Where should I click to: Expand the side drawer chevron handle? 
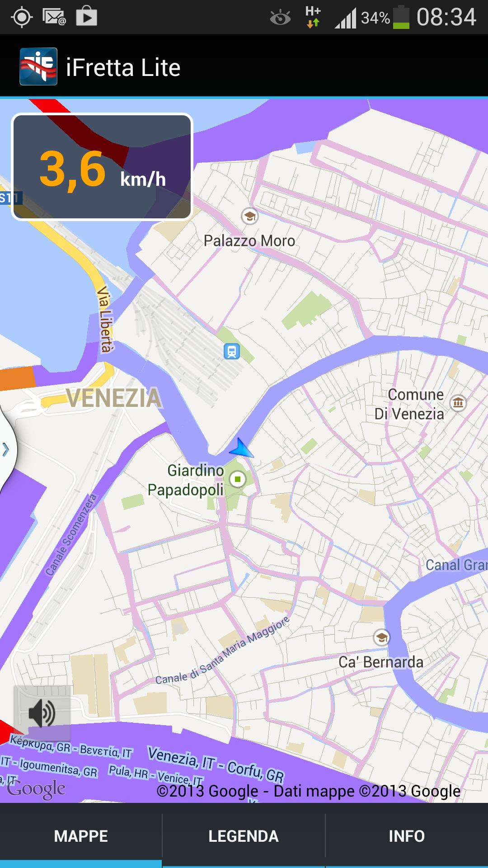[6, 450]
